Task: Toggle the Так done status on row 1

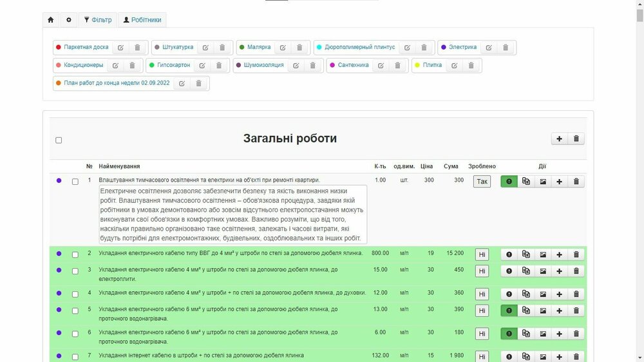Action: point(482,182)
